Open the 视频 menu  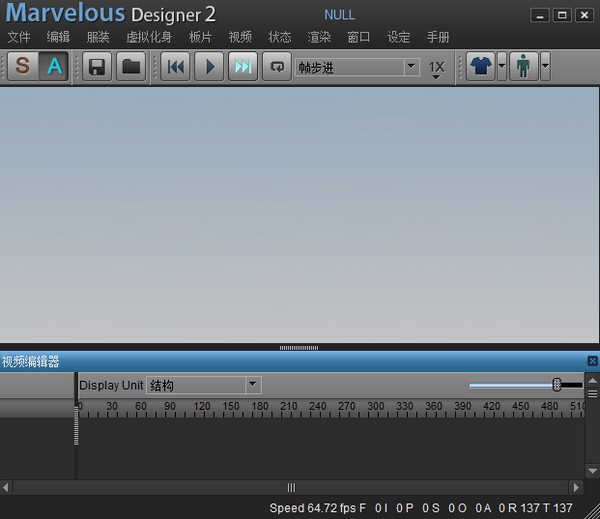pyautogui.click(x=240, y=37)
